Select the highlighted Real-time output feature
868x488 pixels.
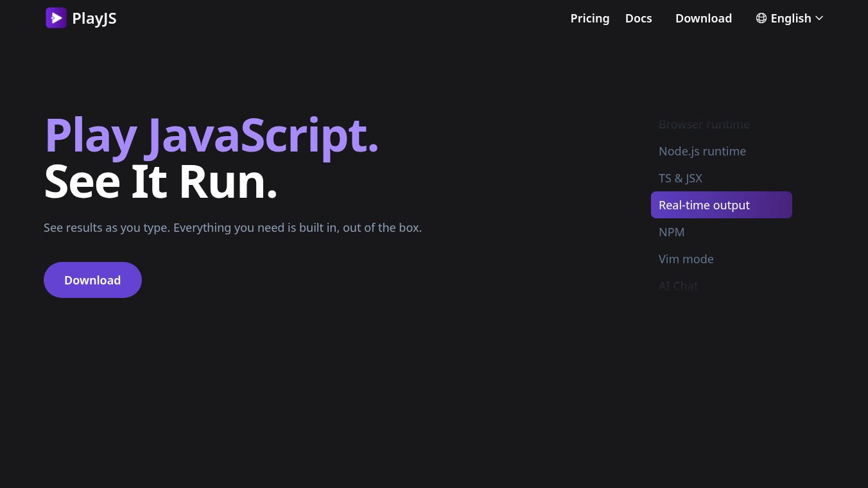[722, 205]
